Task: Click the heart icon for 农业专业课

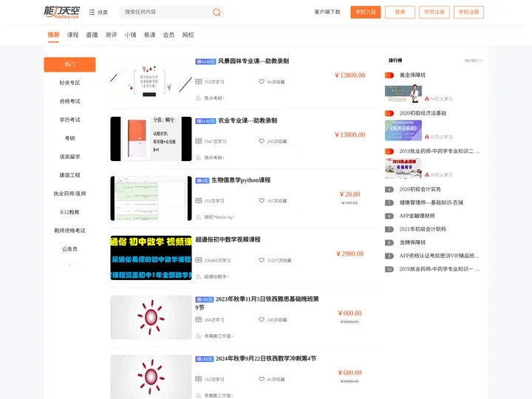Action: pyautogui.click(x=262, y=141)
